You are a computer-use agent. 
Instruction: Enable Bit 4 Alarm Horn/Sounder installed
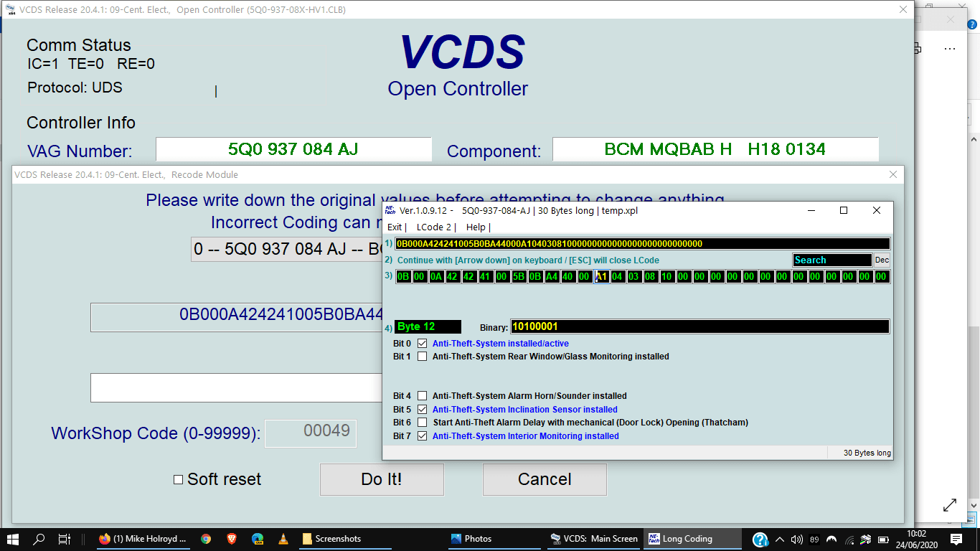(423, 396)
